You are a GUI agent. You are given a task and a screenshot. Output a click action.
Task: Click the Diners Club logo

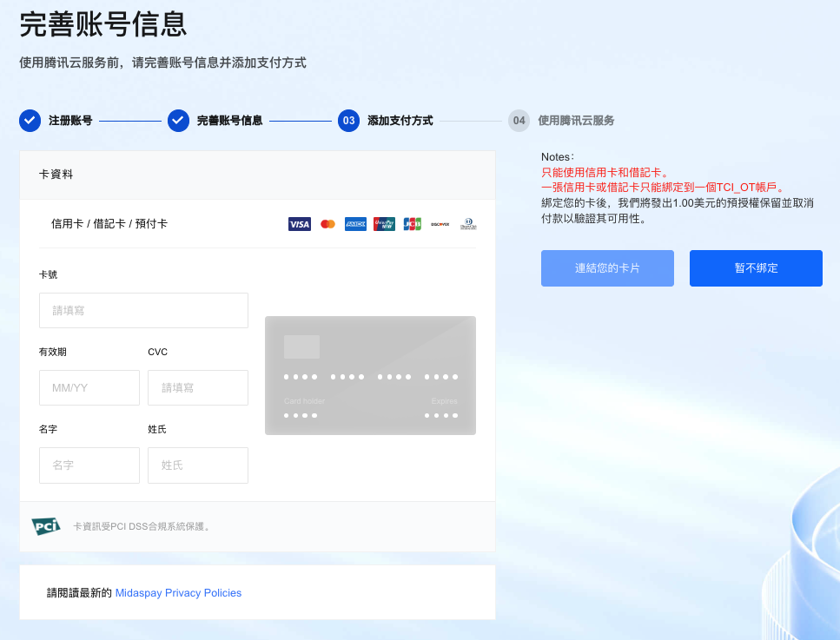(x=468, y=224)
